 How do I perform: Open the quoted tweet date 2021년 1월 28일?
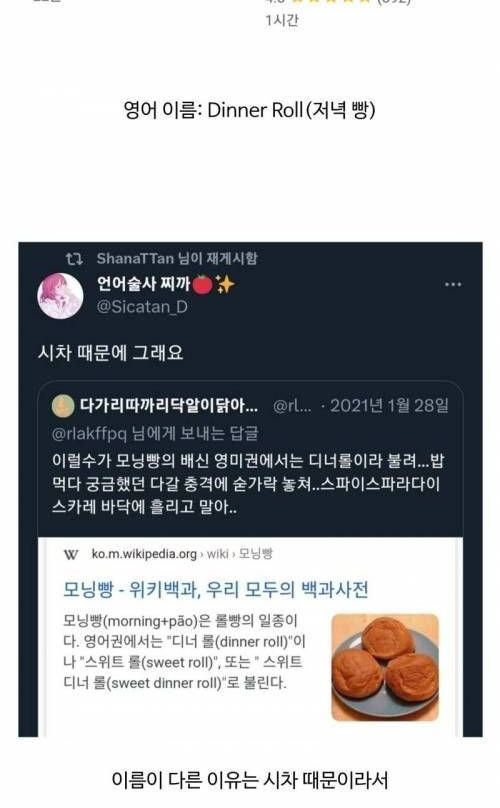coord(389,406)
